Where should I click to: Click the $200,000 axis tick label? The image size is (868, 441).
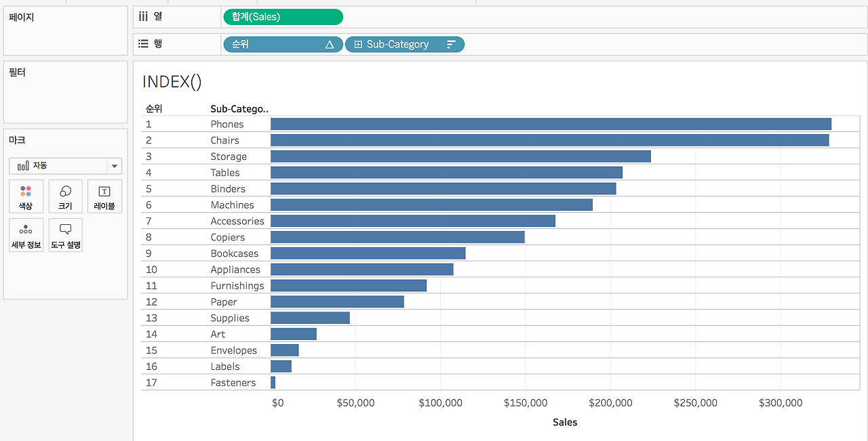[610, 403]
